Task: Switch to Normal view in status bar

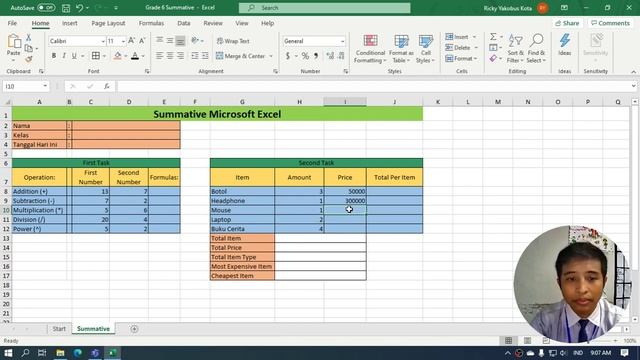Action: point(509,341)
